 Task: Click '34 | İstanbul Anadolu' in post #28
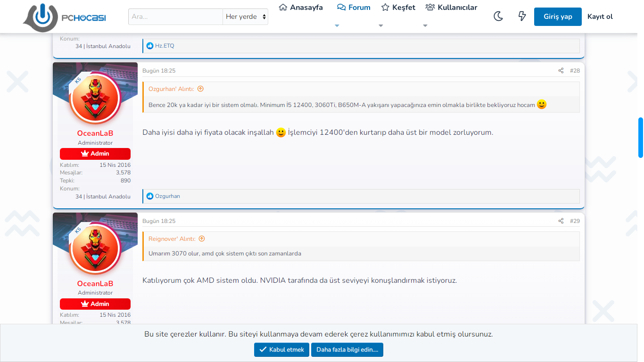tap(103, 197)
